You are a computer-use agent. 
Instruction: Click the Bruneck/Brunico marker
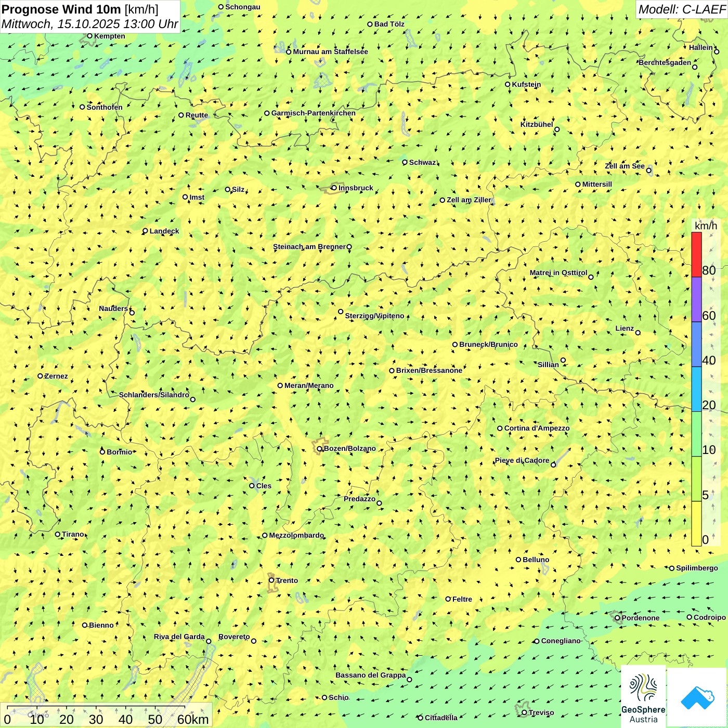455,344
